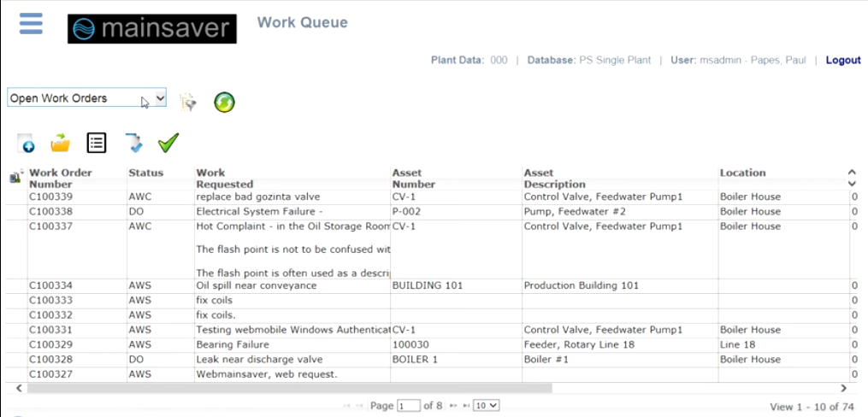
Task: Click Logout link
Action: 843,60
